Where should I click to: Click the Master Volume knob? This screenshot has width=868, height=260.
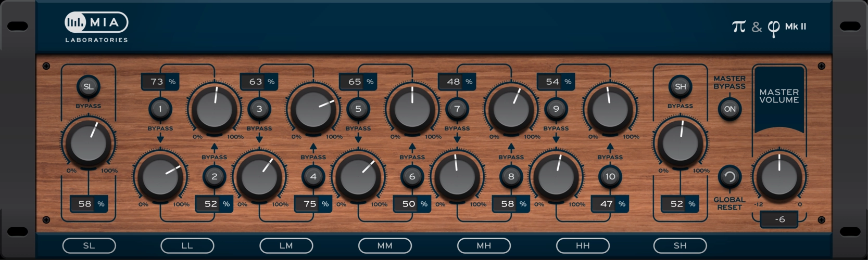779,177
